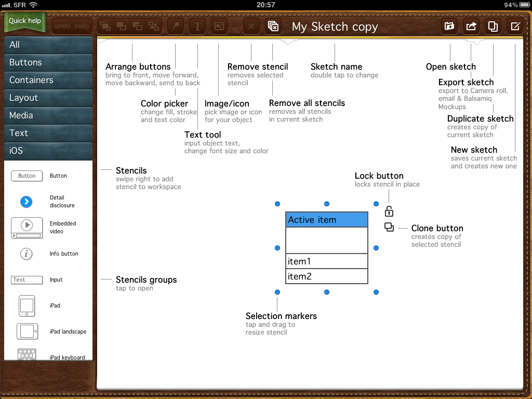Viewport: 532px width, 399px height.
Task: Click the Open sketch folder icon
Action: pyautogui.click(x=449, y=26)
